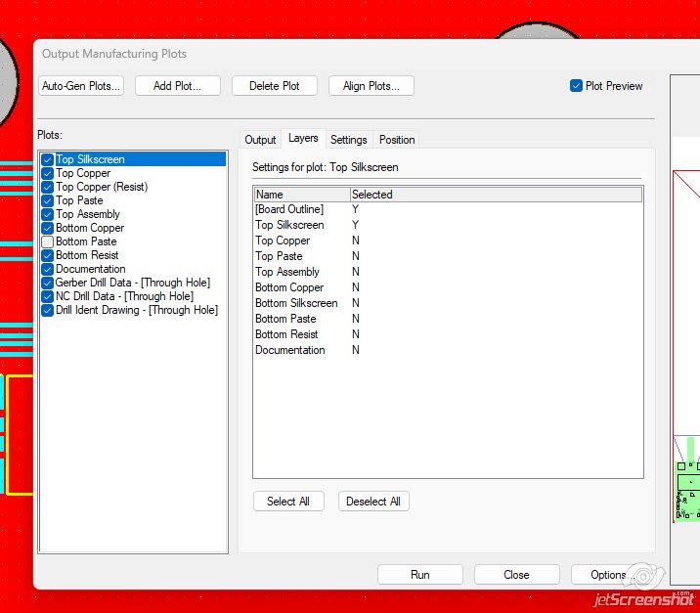Select Bottom Paste in the Plots list
Viewport: 700px width, 613px height.
(x=86, y=241)
